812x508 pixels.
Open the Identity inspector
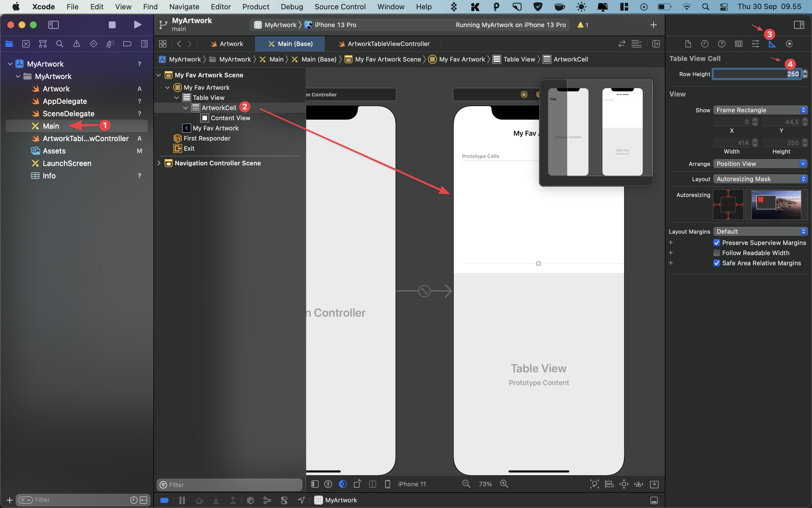coord(738,44)
